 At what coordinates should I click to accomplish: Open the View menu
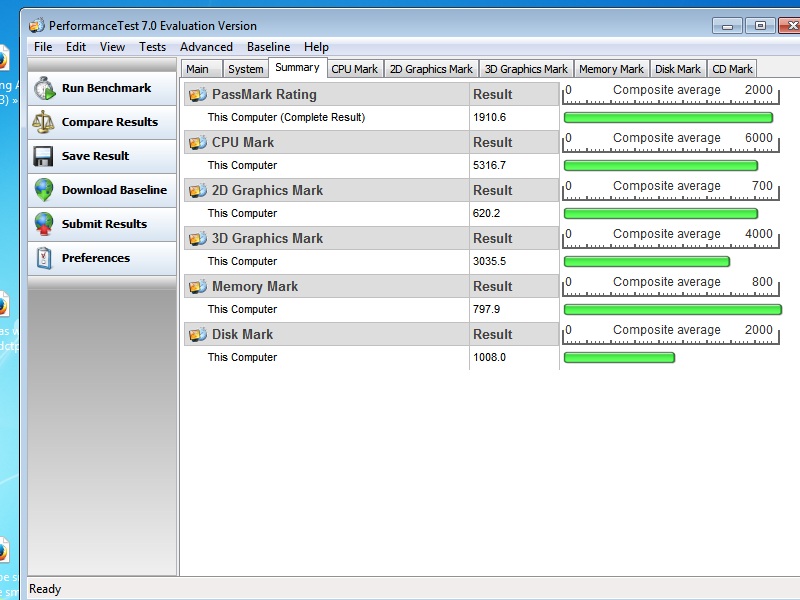112,47
